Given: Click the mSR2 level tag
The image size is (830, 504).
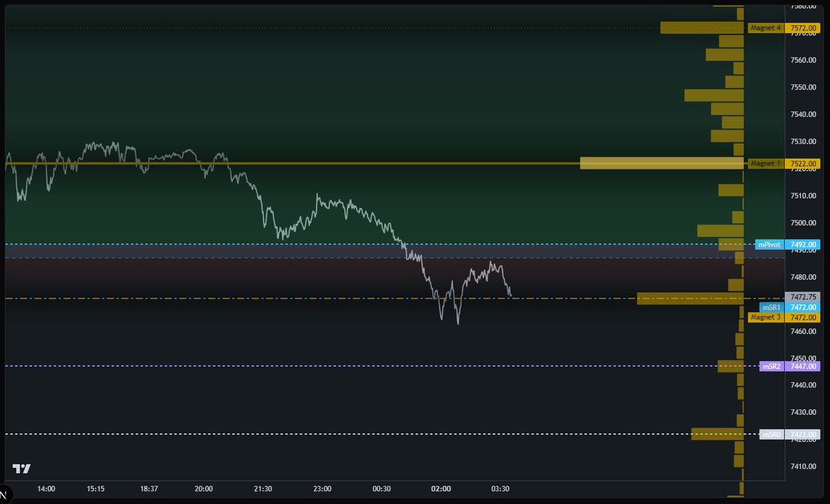Looking at the screenshot, I should pyautogui.click(x=771, y=366).
